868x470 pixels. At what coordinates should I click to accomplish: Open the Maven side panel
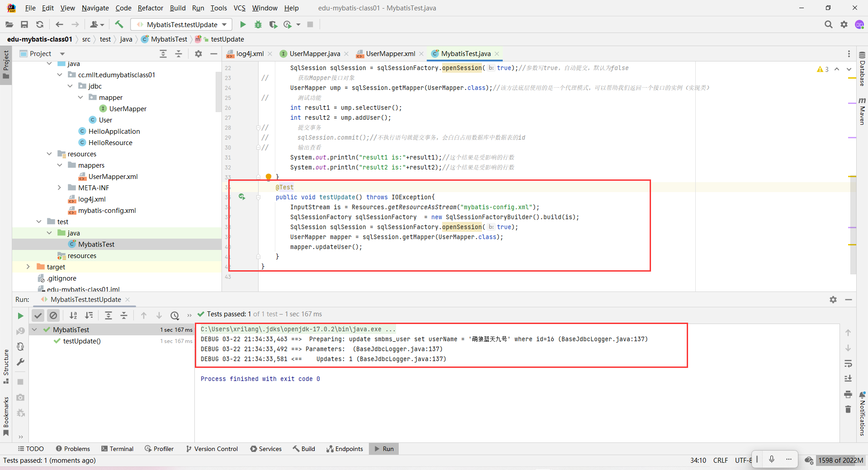(862, 111)
